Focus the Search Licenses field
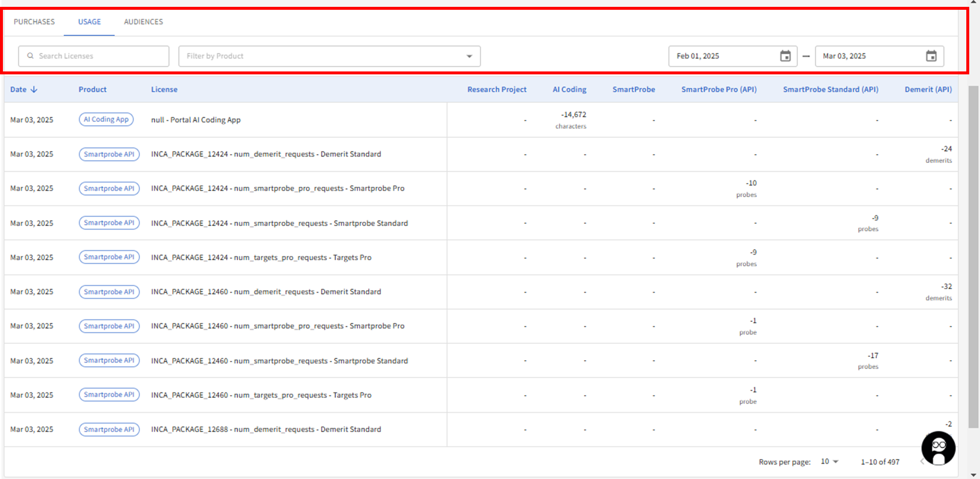The image size is (980, 479). [x=94, y=56]
